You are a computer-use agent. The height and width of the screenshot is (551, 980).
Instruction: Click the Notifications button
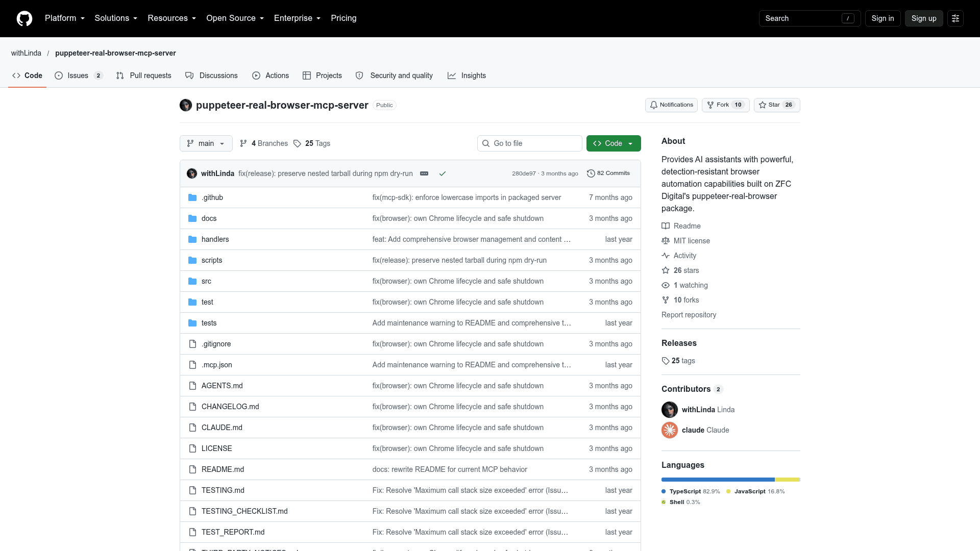[x=671, y=105]
